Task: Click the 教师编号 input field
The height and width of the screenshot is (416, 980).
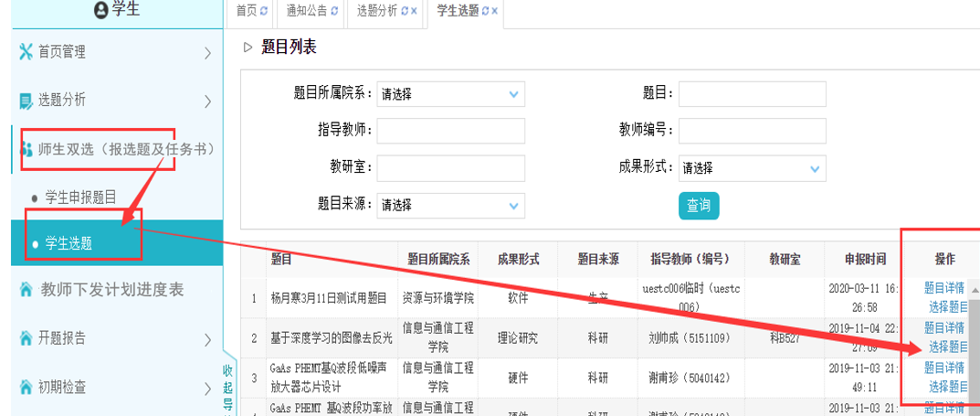Action: click(753, 131)
